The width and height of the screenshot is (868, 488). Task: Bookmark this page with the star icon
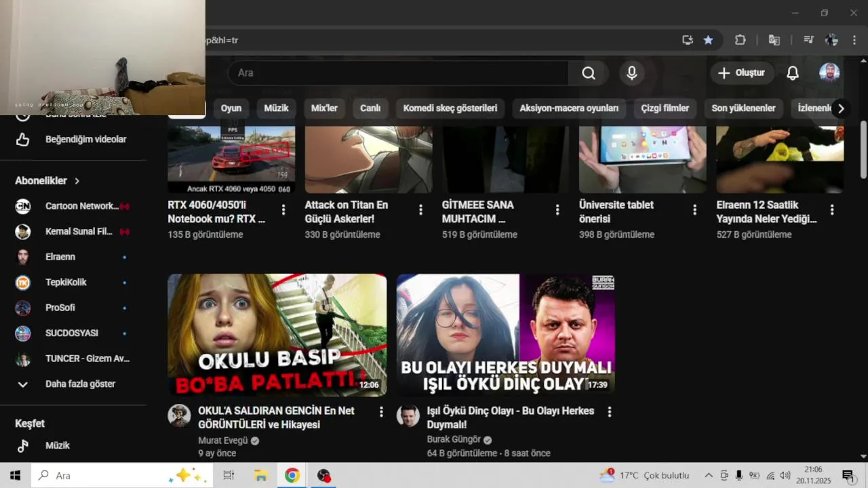pyautogui.click(x=708, y=40)
